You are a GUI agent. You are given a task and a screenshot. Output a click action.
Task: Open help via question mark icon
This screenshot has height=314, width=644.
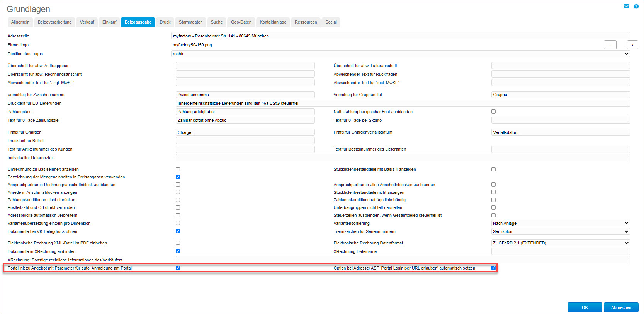point(636,6)
